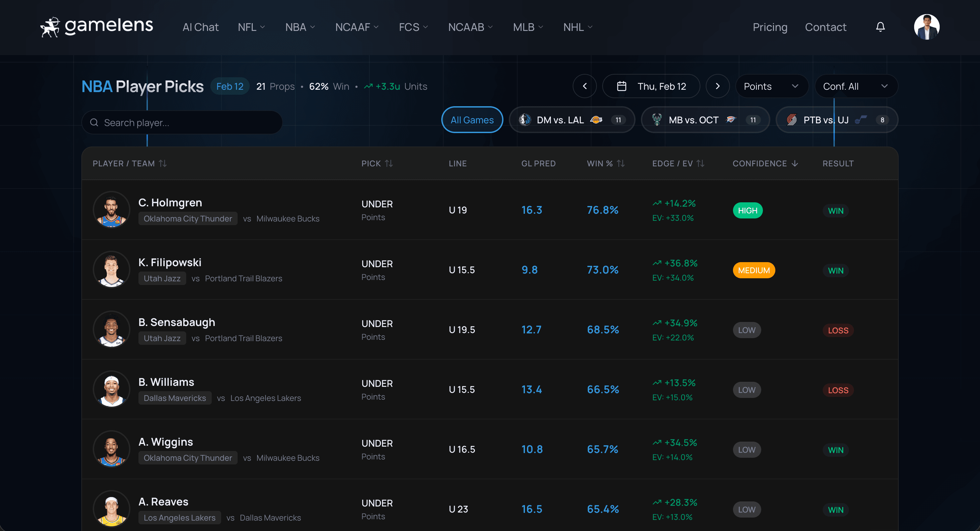Click trend arrow next to +14.2% edge

[x=657, y=204]
